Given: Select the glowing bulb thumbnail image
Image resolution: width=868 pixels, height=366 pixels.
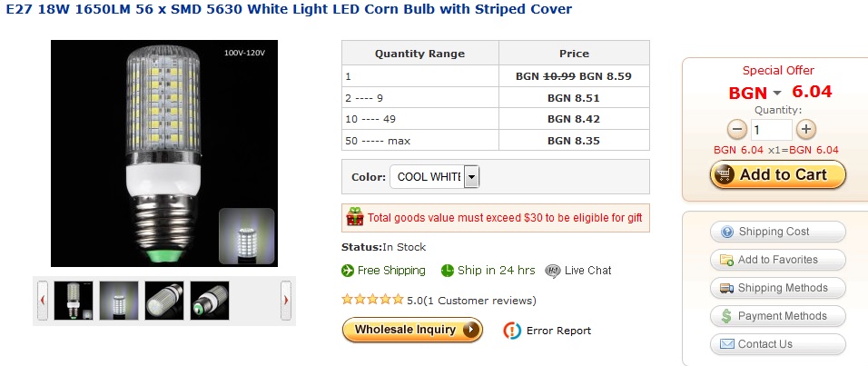Looking at the screenshot, I should pyautogui.click(x=119, y=301).
